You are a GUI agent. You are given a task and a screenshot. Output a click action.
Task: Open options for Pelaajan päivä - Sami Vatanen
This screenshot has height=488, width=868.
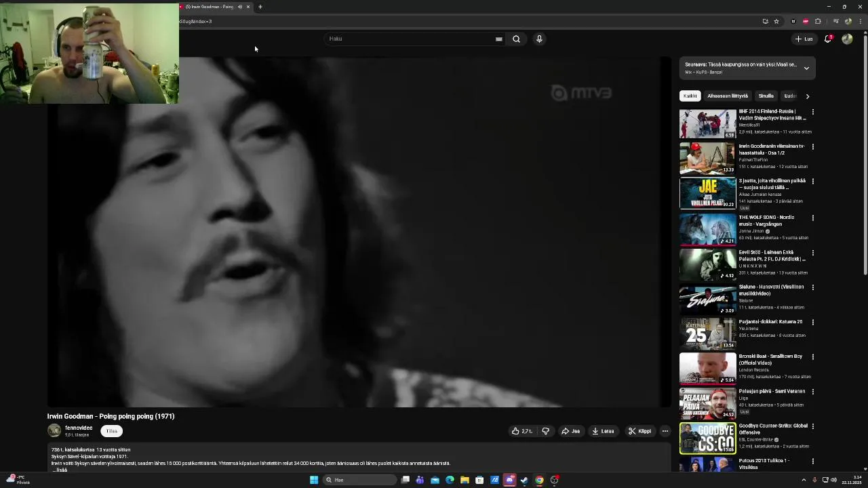(813, 392)
